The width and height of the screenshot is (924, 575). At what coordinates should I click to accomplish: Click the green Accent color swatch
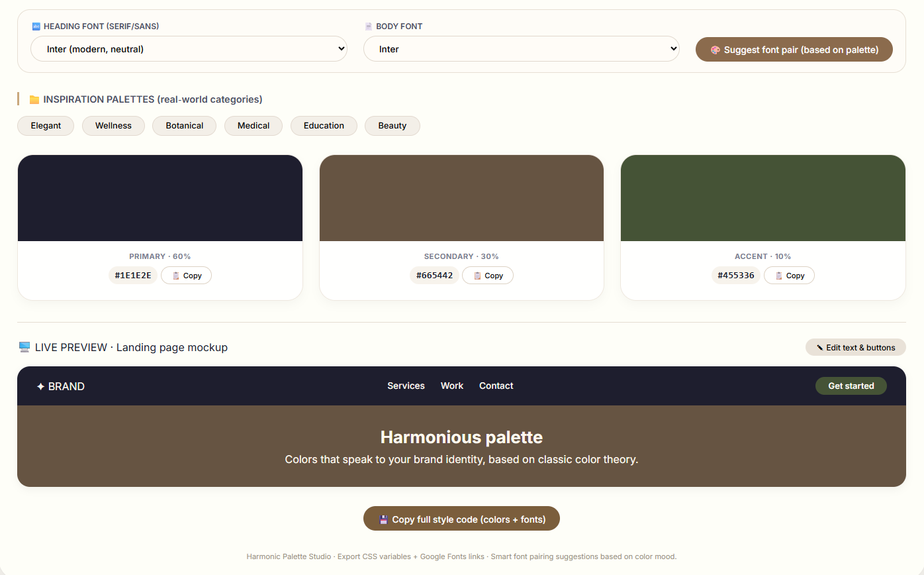(x=763, y=198)
